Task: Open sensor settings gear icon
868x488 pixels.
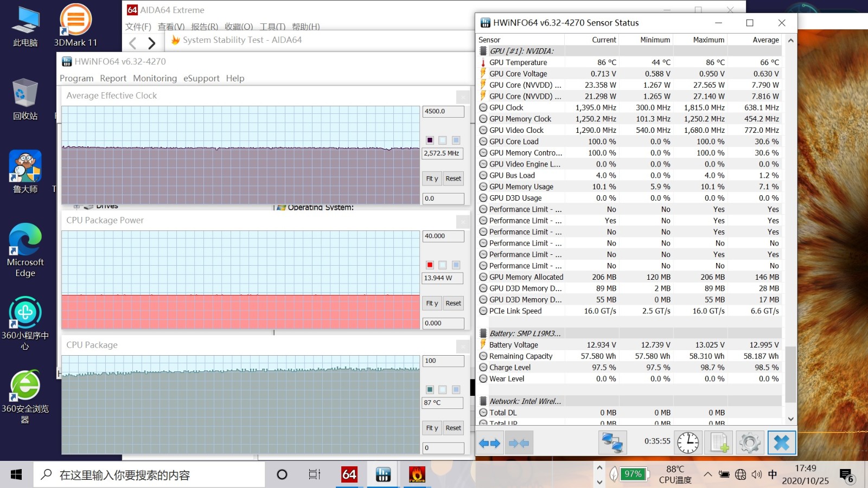Action: click(x=750, y=443)
